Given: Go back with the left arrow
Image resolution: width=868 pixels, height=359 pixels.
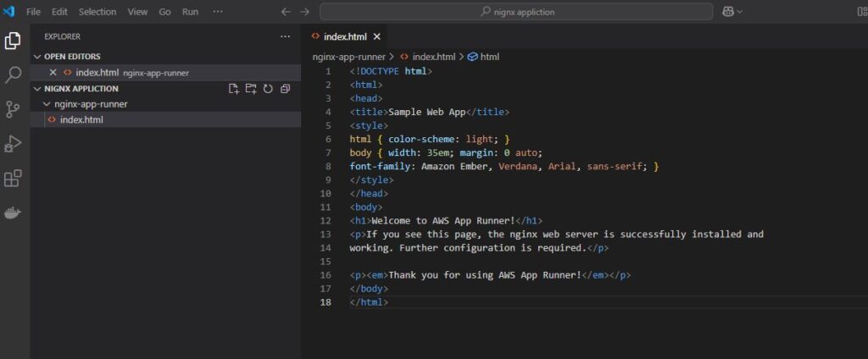Looking at the screenshot, I should [286, 12].
